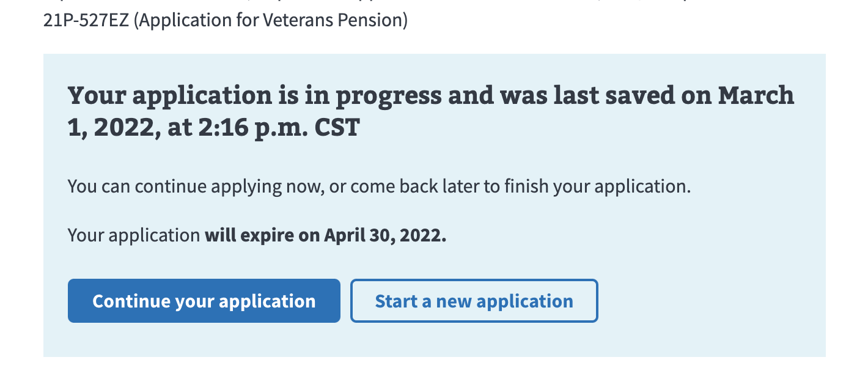
Task: Click the Continue your application button
Action: (x=204, y=300)
